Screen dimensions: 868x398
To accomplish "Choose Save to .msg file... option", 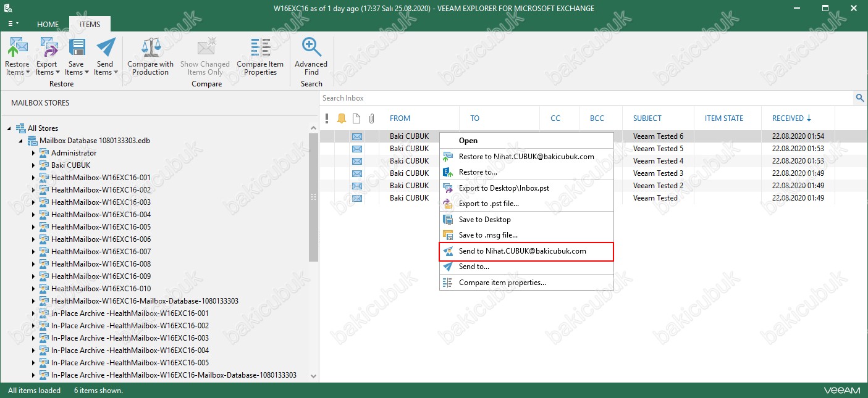I will [x=526, y=235].
